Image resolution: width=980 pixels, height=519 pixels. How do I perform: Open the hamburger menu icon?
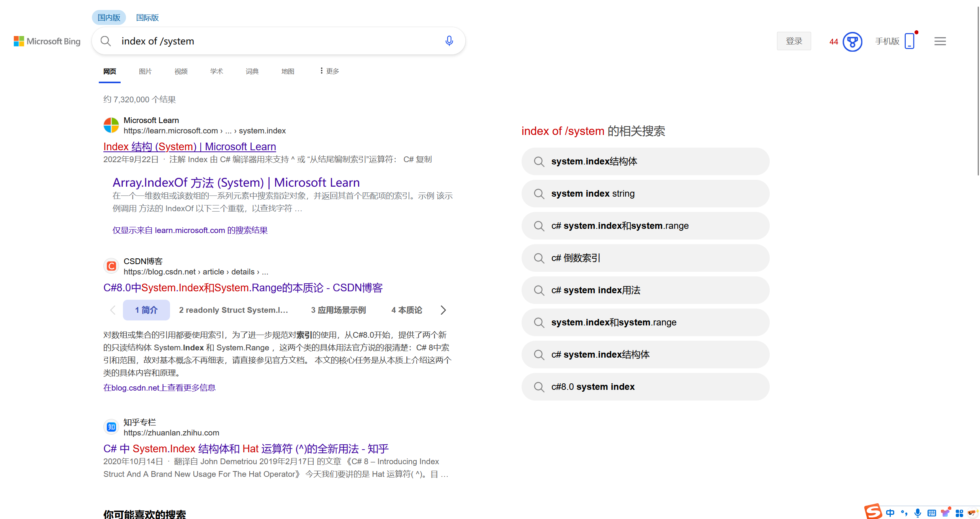point(940,41)
